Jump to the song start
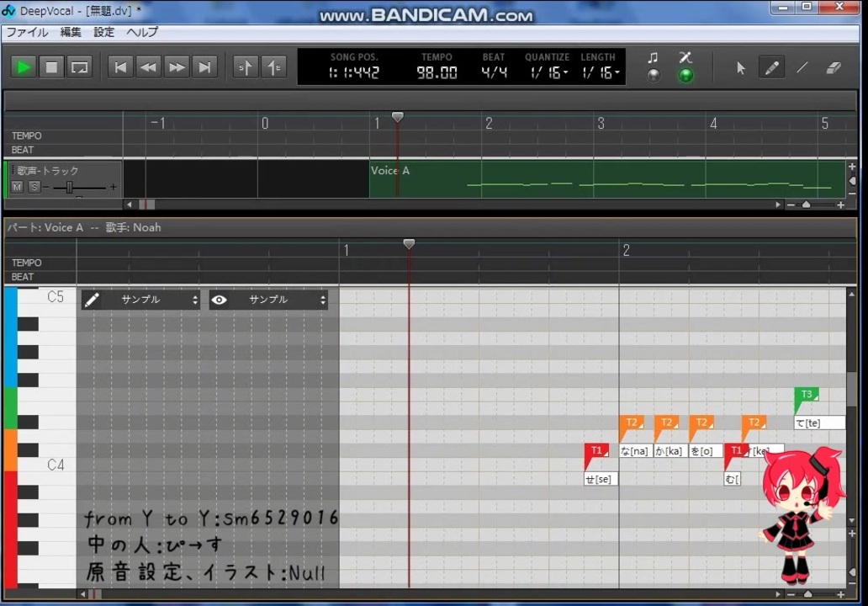 (x=120, y=67)
